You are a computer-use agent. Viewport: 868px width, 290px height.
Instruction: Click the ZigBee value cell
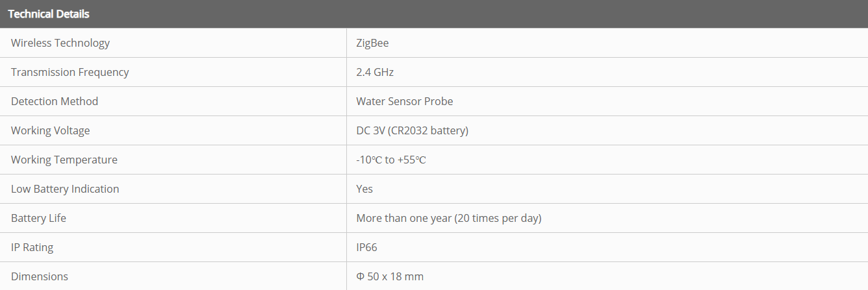click(x=372, y=43)
